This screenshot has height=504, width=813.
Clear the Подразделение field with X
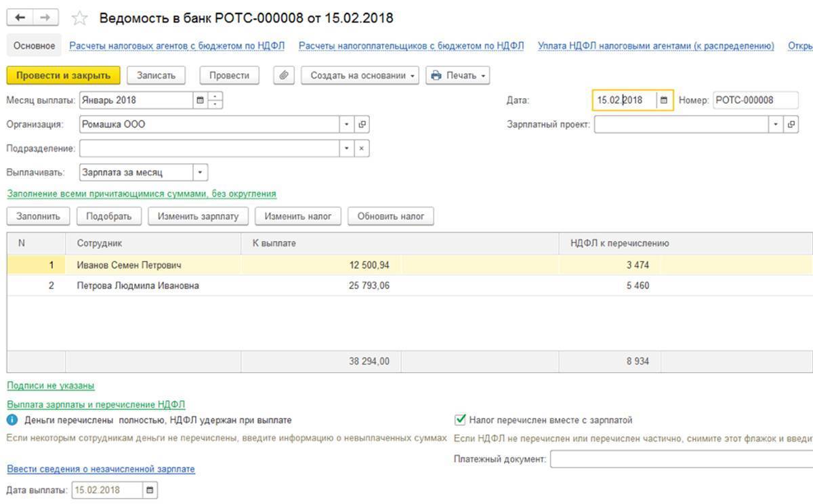click(x=362, y=148)
